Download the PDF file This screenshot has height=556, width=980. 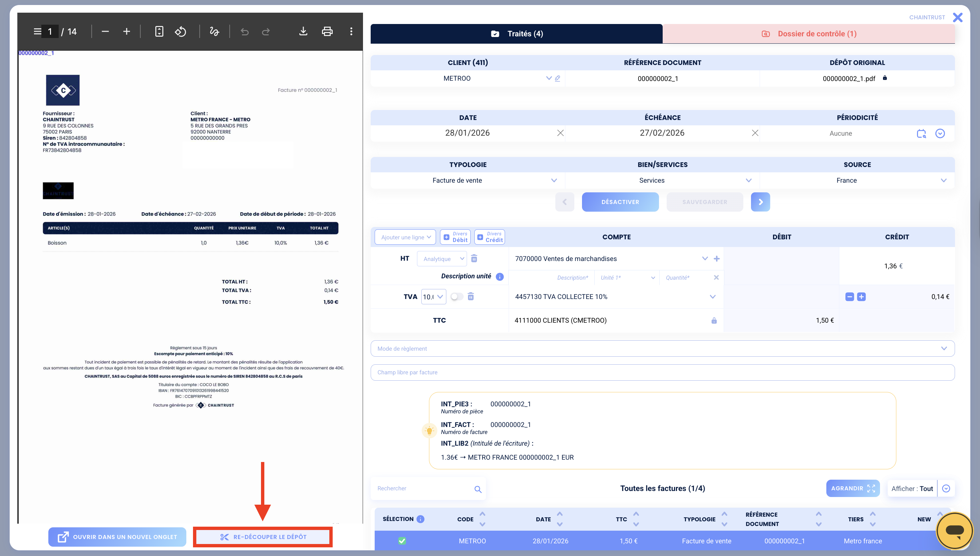point(303,31)
